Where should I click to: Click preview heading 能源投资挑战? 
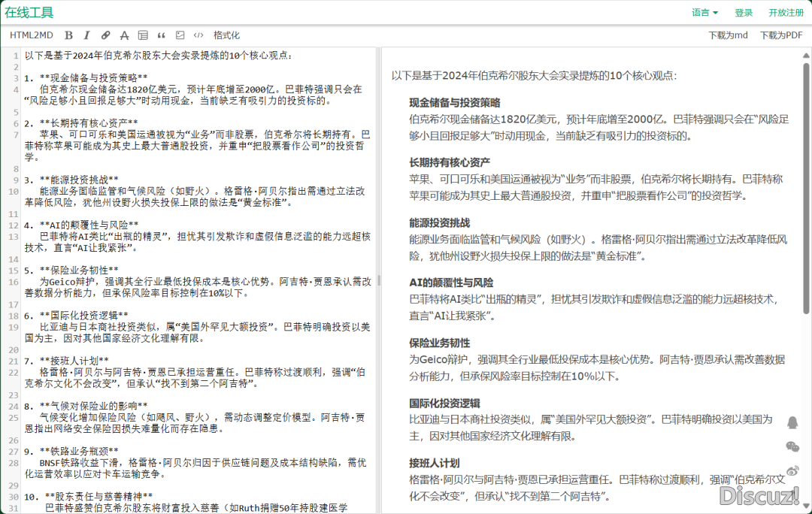(440, 222)
